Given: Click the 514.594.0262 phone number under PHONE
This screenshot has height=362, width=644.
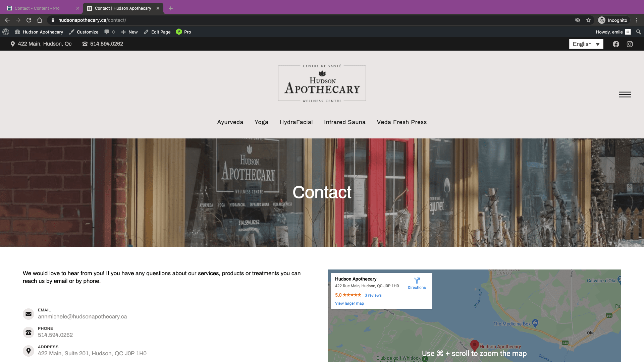Looking at the screenshot, I should click(x=55, y=335).
